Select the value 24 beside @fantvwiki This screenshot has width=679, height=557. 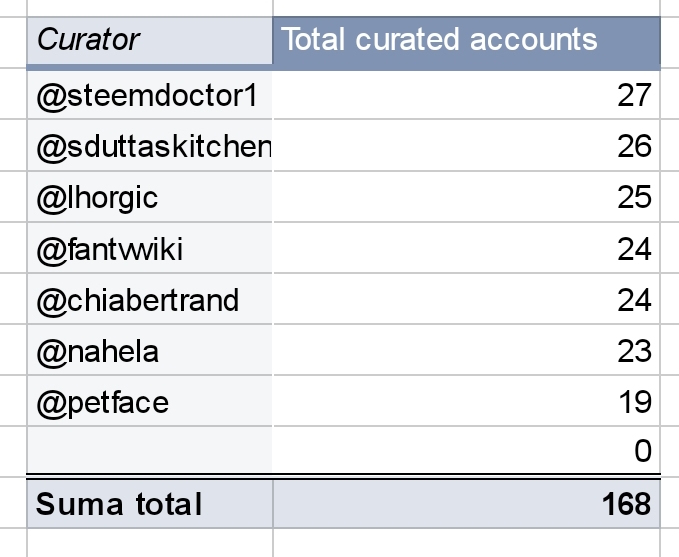[466, 249]
